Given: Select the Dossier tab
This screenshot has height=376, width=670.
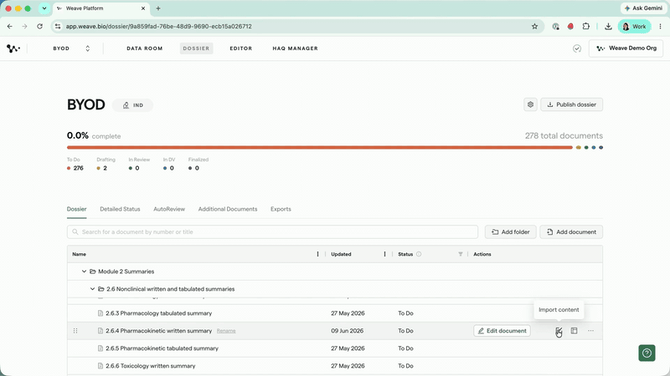Looking at the screenshot, I should coord(76,209).
